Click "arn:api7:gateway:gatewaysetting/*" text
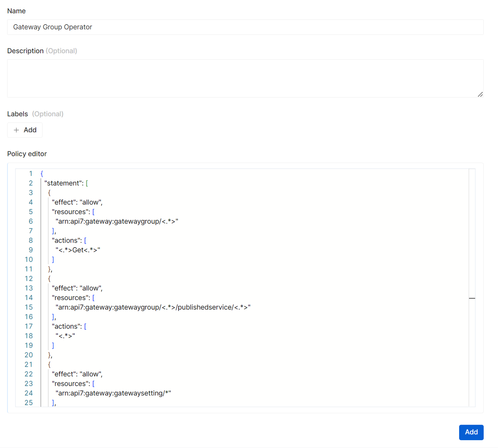This screenshot has height=448, width=498. (113, 393)
